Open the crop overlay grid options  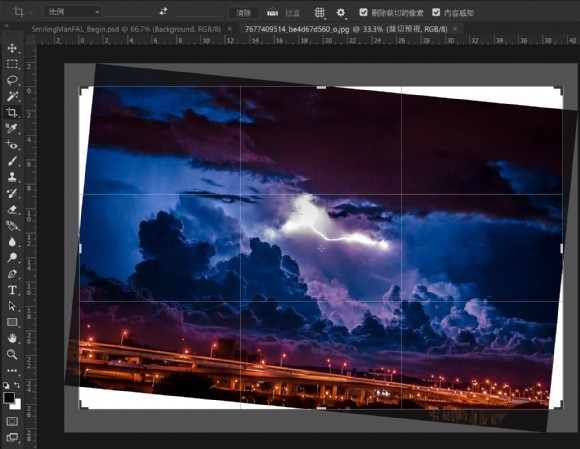[x=320, y=12]
